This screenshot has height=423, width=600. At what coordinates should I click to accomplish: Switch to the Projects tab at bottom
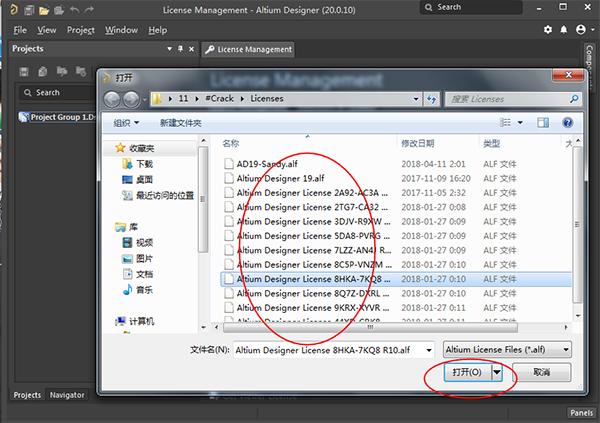[x=27, y=395]
